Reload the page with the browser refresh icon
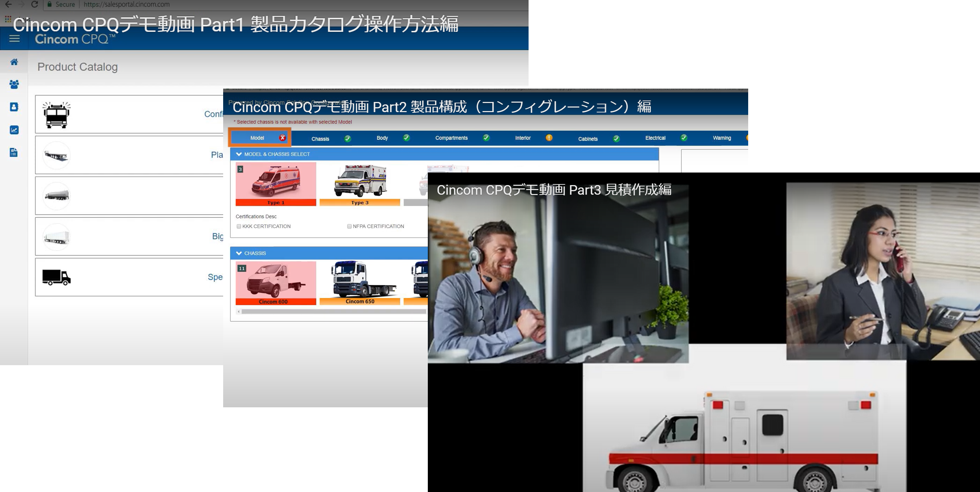The height and width of the screenshot is (492, 980). coord(35,4)
